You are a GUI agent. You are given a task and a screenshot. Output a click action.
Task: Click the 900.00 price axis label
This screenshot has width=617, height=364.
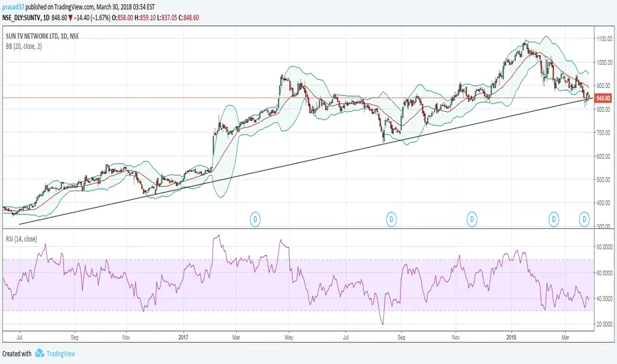[x=604, y=86]
